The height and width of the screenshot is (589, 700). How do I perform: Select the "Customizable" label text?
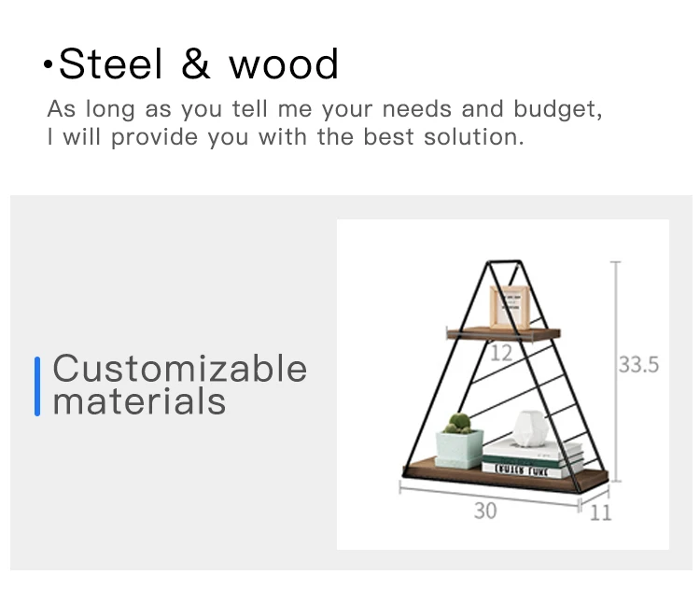[180, 369]
